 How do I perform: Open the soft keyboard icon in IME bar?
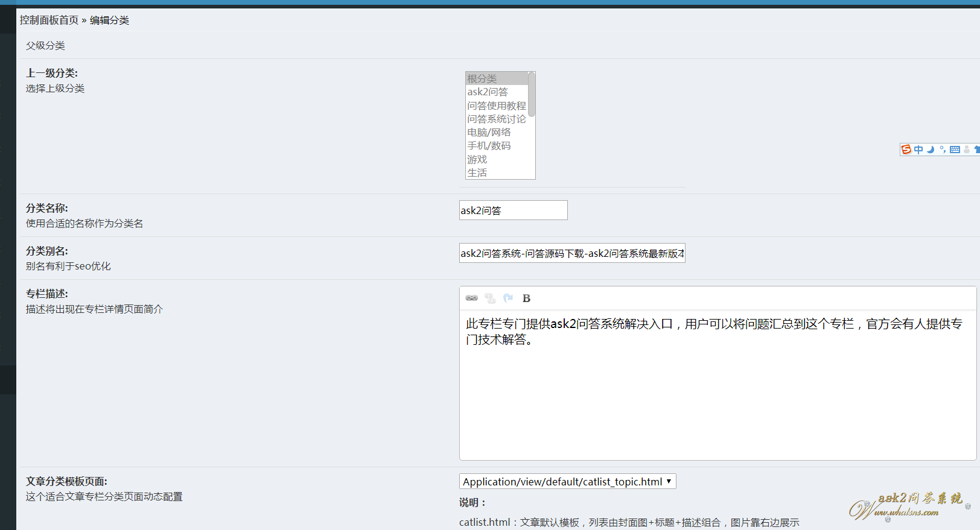[x=955, y=150]
